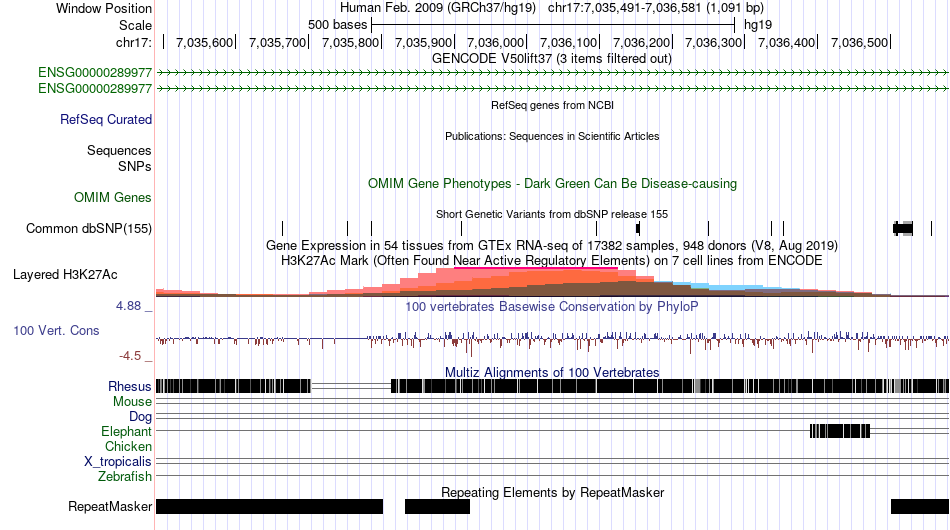The height and width of the screenshot is (530, 950).
Task: Click the Layered H3K27Ac track label
Action: point(65,274)
